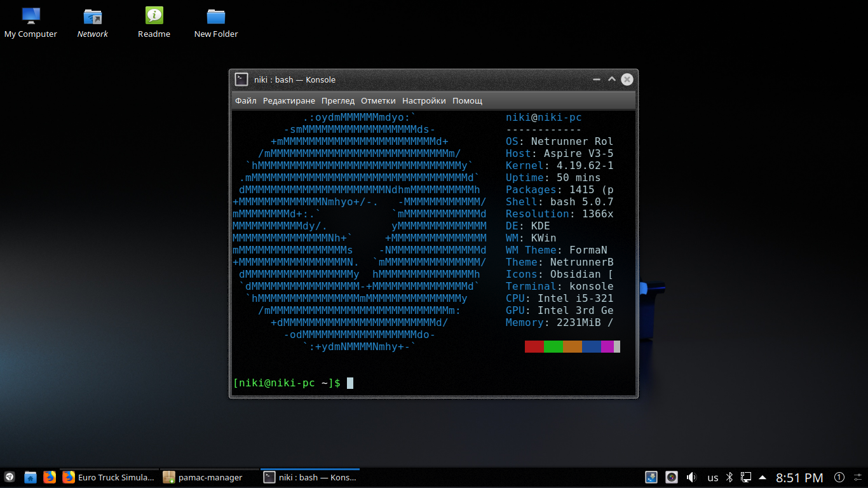
Task: Switch to Euro Truck Simulator Firefox window
Action: [x=109, y=477]
